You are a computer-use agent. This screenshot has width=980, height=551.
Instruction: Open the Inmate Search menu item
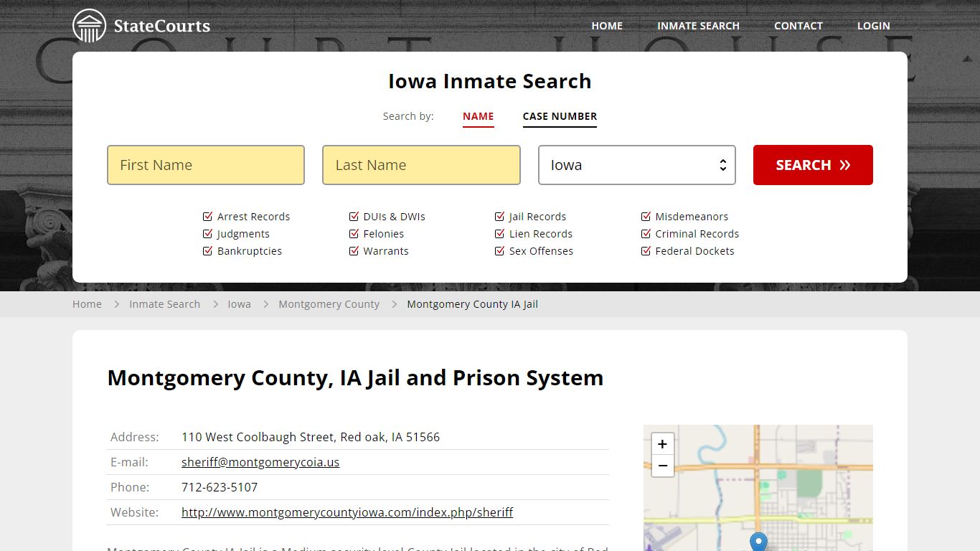698,26
